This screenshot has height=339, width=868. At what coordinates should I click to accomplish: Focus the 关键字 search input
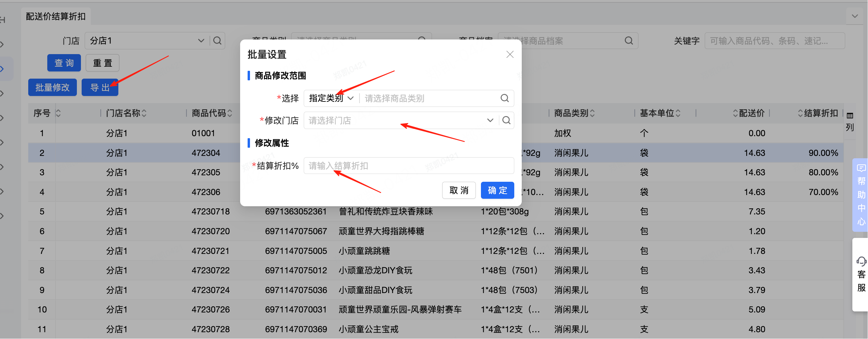pyautogui.click(x=774, y=41)
